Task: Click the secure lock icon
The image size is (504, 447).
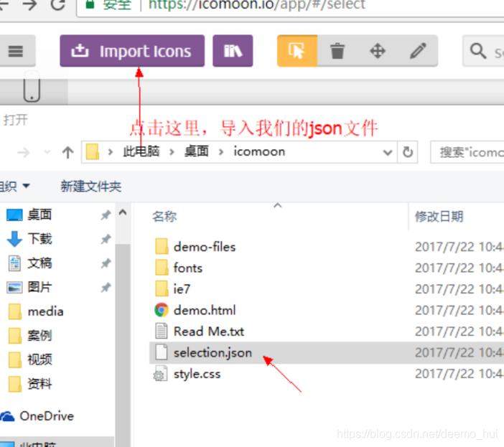Action: click(x=90, y=4)
